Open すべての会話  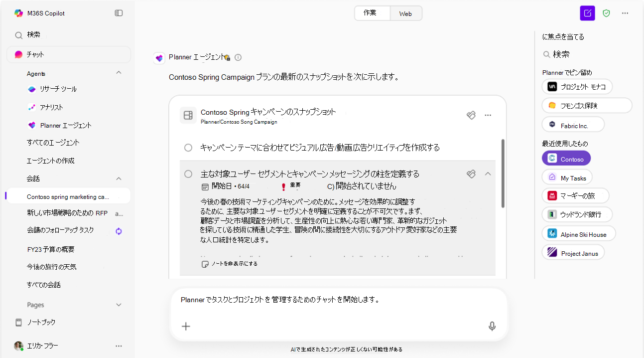coord(44,285)
